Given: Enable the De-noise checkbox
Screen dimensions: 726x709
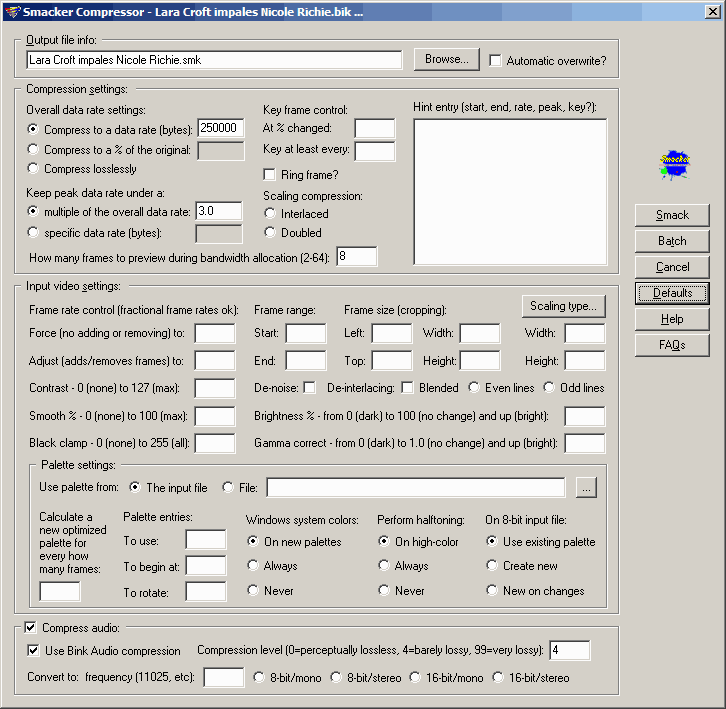Looking at the screenshot, I should coord(309,388).
